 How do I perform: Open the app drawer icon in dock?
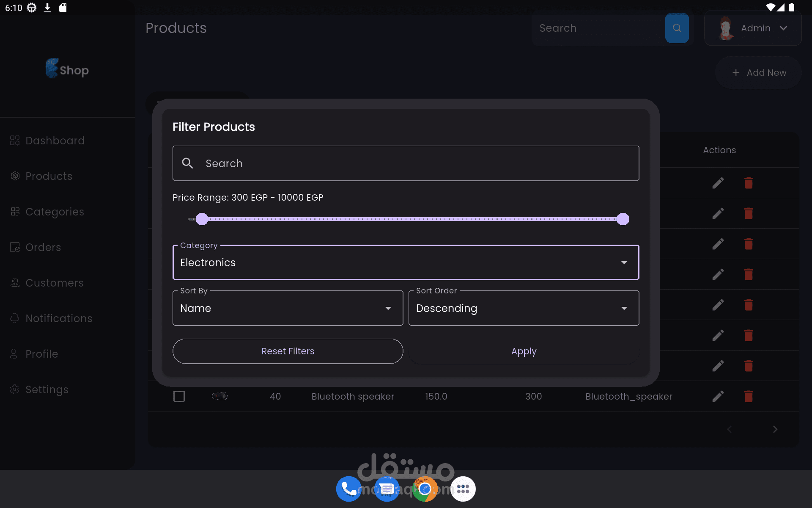[463, 489]
